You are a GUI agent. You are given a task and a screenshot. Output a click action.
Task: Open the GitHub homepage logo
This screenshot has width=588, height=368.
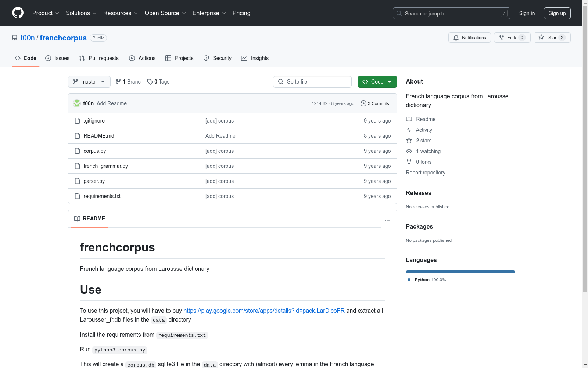click(x=18, y=13)
